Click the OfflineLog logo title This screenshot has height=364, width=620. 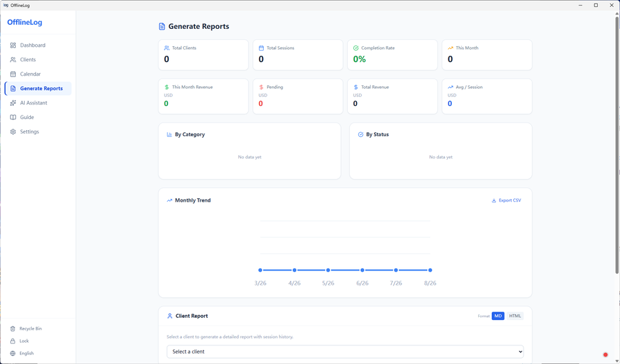[x=25, y=23]
